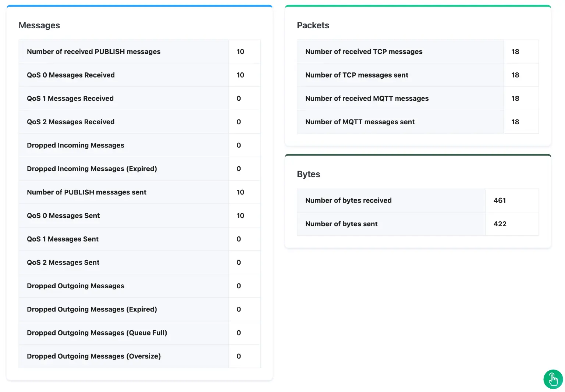Select the Number of received PUBLISH messages row
The width and height of the screenshot is (565, 392).
click(123, 51)
